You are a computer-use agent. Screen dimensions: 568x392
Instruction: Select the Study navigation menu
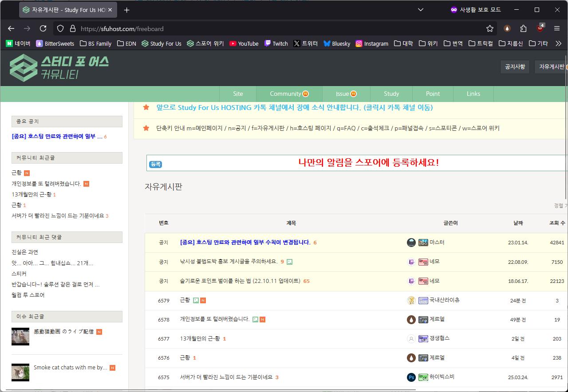pyautogui.click(x=391, y=94)
